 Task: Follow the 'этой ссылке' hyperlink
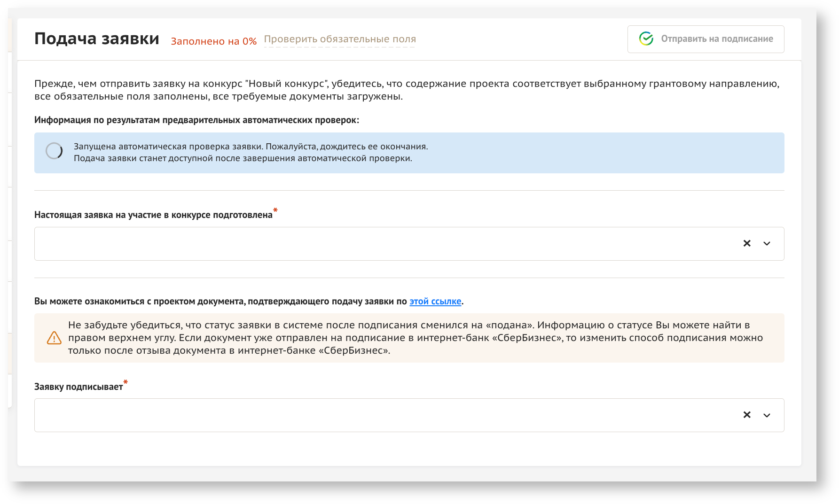click(x=435, y=302)
